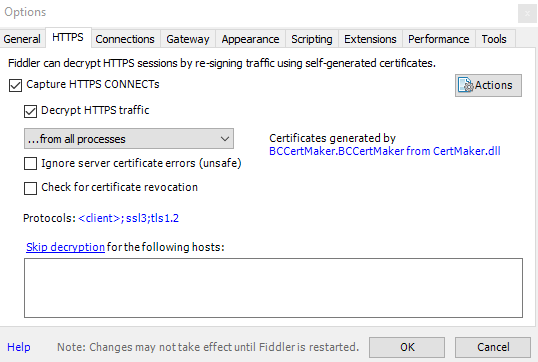Edit the protocols list link
Image resolution: width=538 pixels, height=362 pixels.
pos(128,218)
